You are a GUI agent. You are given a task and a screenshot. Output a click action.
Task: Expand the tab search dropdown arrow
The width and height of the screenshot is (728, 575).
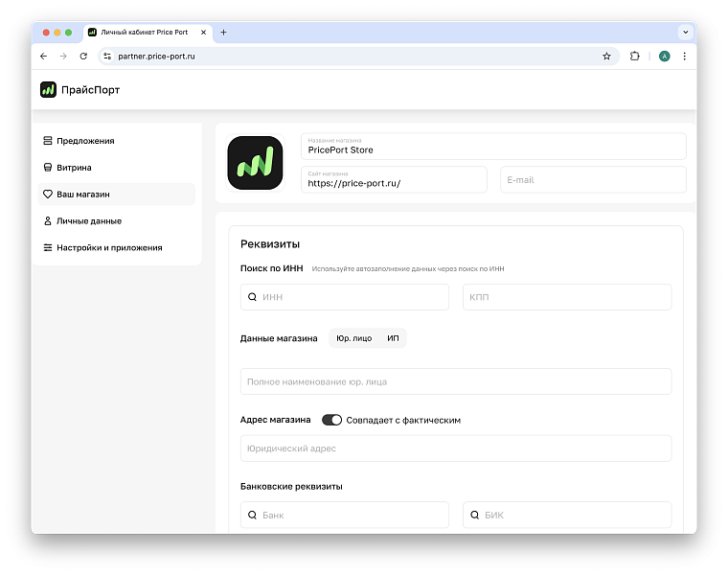coord(685,32)
